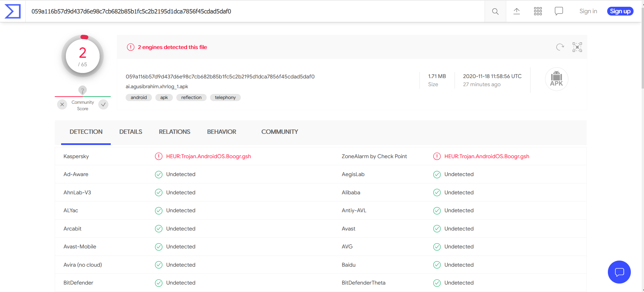Click AegisLab undetected check icon
Screen dimensions: 644x292
pos(437,174)
